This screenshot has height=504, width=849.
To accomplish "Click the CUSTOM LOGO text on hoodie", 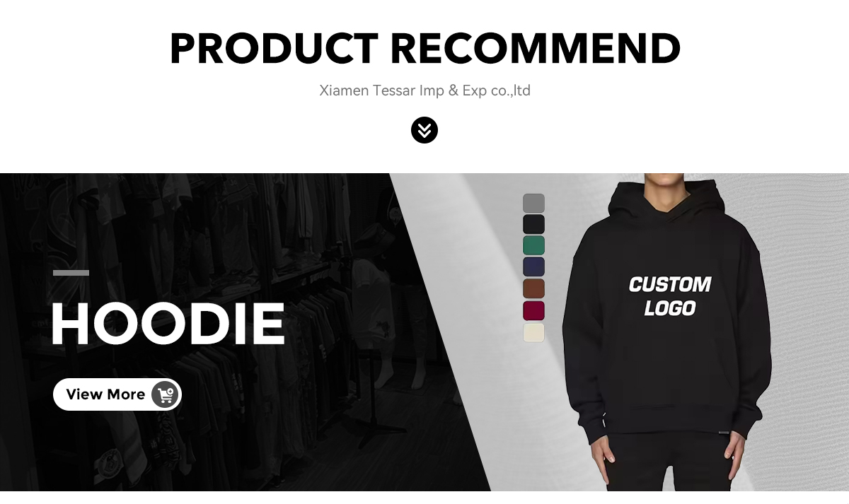I will [x=670, y=295].
